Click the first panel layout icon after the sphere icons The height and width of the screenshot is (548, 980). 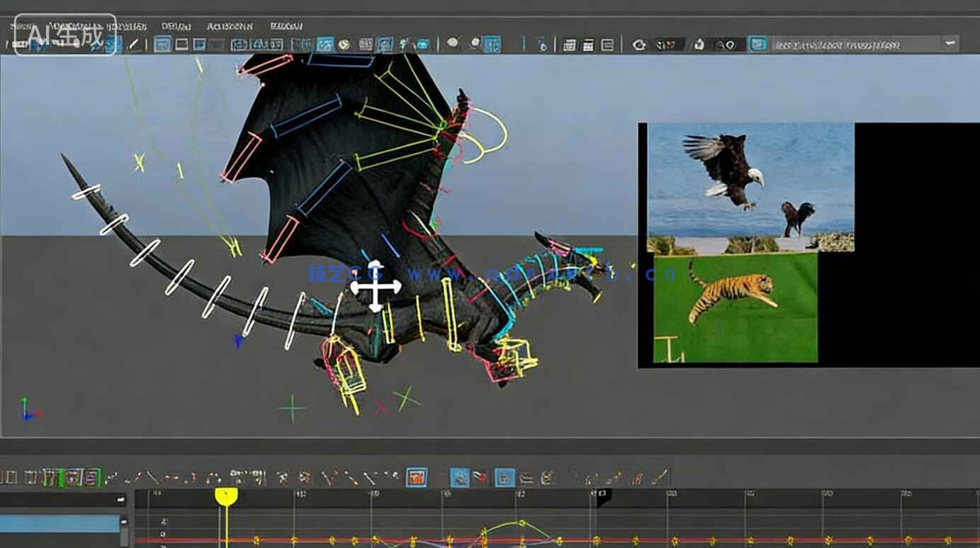tap(568, 45)
